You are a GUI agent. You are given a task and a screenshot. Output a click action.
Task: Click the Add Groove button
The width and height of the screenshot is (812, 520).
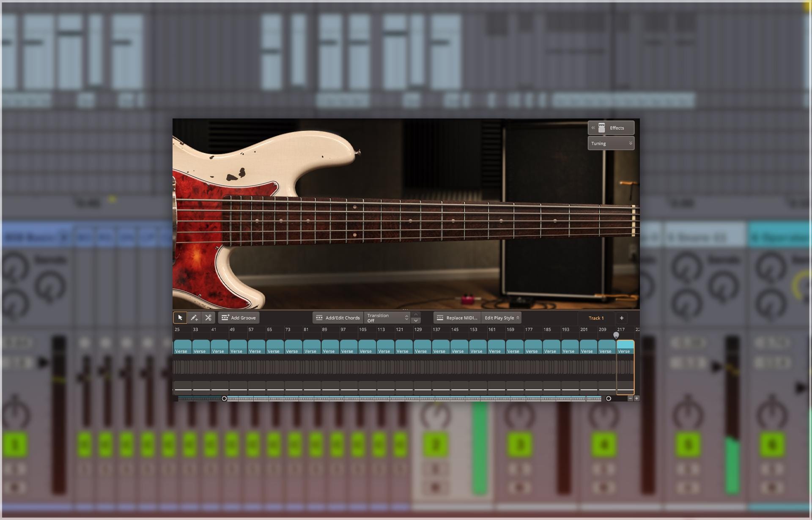click(239, 317)
